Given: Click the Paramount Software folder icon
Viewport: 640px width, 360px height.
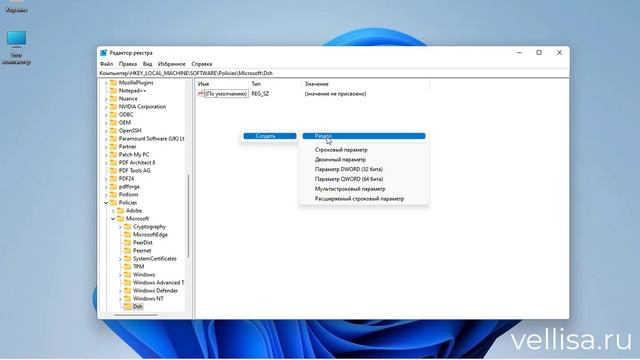Looking at the screenshot, I should coord(113,139).
